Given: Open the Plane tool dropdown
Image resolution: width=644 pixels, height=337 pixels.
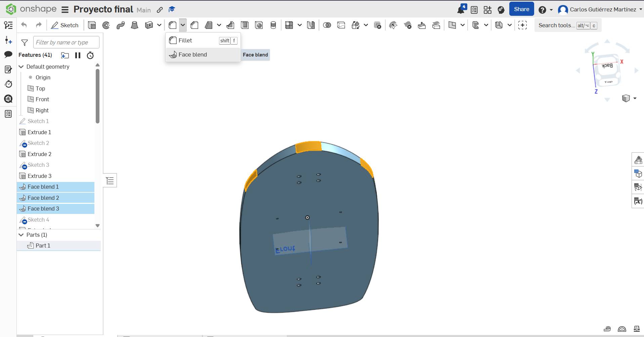Looking at the screenshot, I should pyautogui.click(x=463, y=25).
